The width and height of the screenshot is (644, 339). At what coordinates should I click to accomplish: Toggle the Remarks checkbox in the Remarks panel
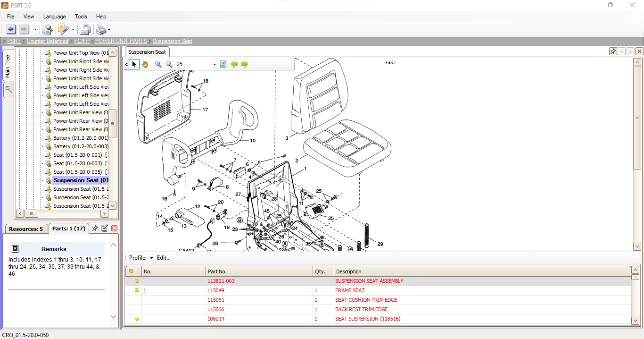(x=15, y=249)
